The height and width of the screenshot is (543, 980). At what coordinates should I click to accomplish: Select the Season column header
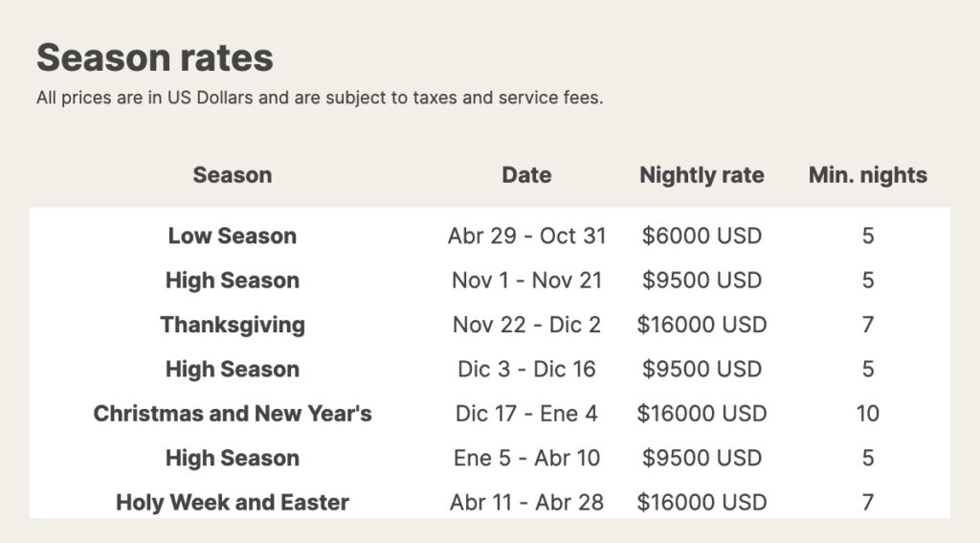click(233, 175)
